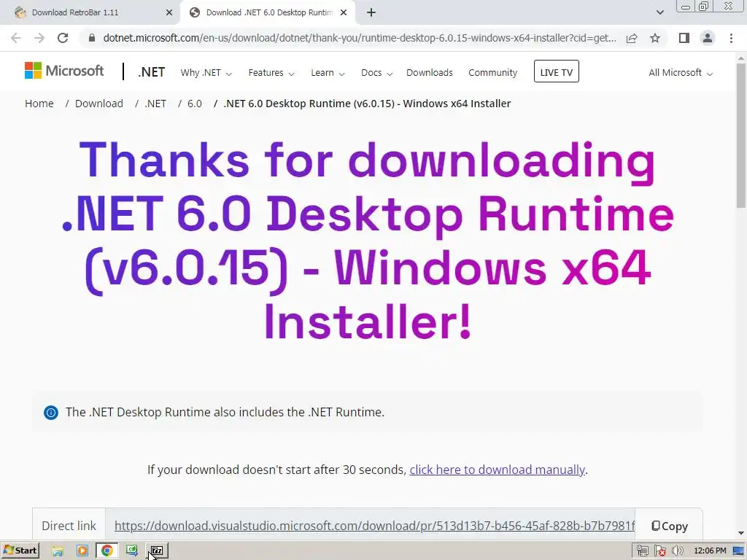Expand the Docs dropdown
The image size is (747, 560).
click(376, 73)
